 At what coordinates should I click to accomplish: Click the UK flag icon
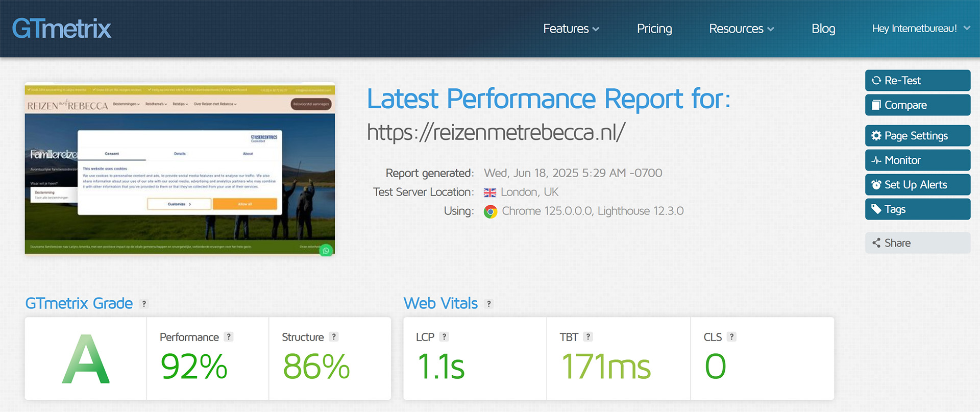pyautogui.click(x=490, y=193)
